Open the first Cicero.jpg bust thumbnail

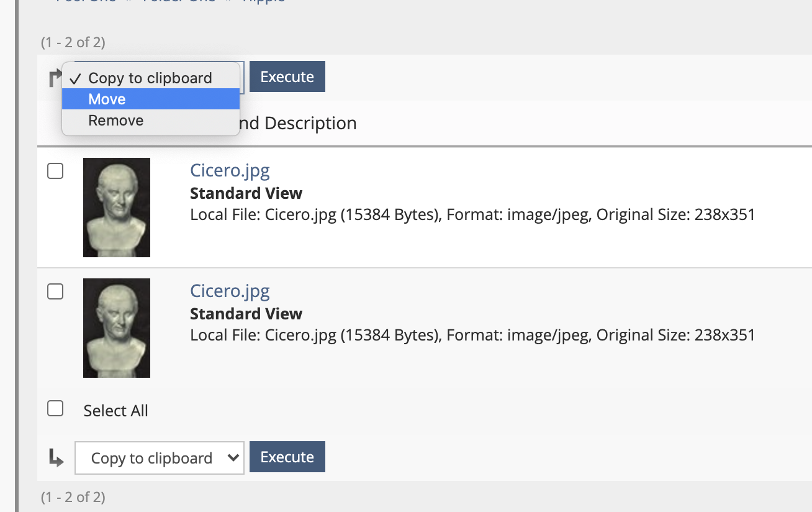click(x=117, y=208)
